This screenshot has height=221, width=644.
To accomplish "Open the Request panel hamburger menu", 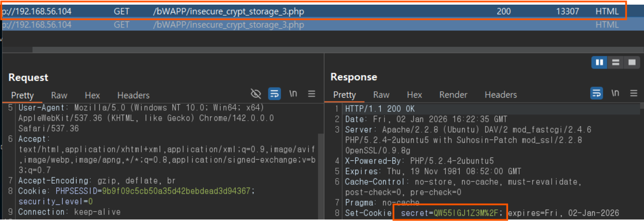I will pyautogui.click(x=312, y=94).
